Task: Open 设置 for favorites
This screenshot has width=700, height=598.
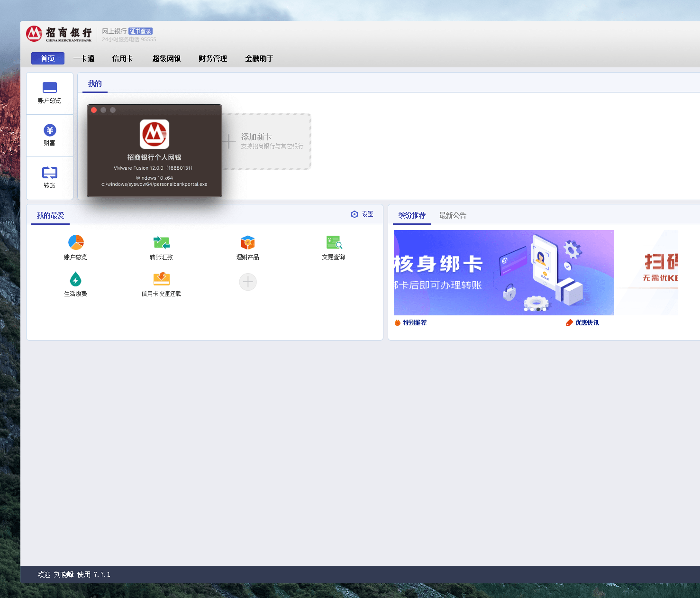Action: point(368,214)
